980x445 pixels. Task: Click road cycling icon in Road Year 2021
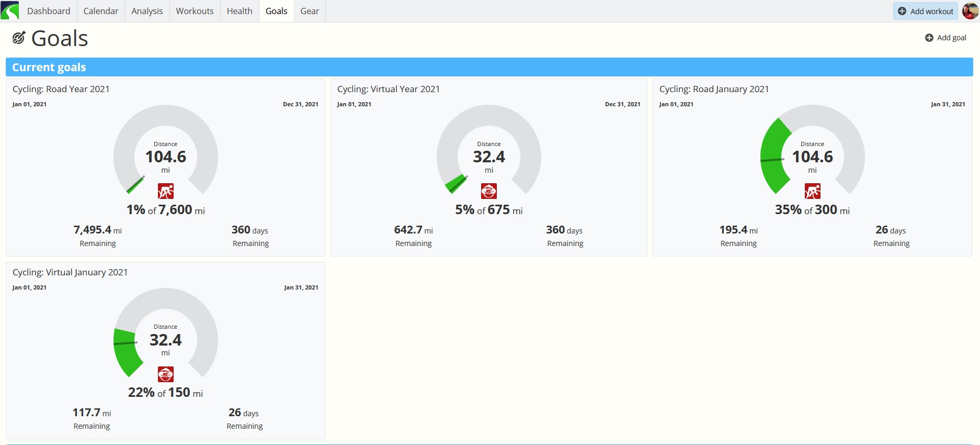tap(166, 191)
